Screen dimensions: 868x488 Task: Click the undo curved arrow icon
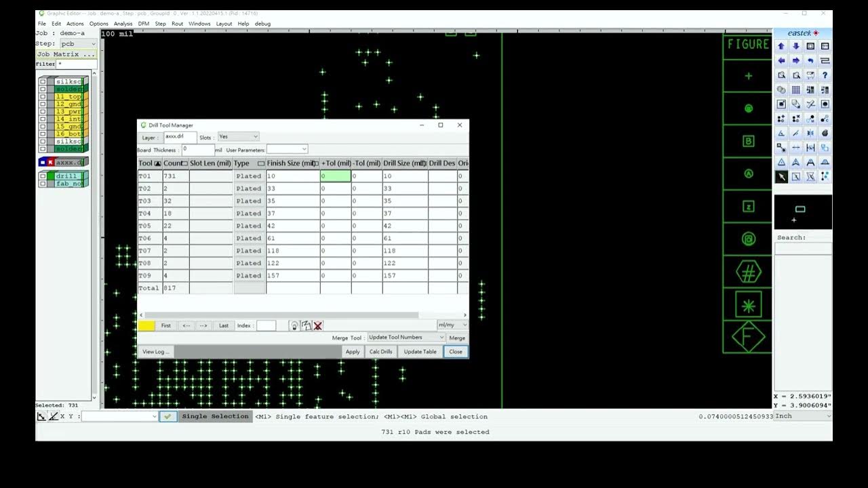tap(810, 60)
